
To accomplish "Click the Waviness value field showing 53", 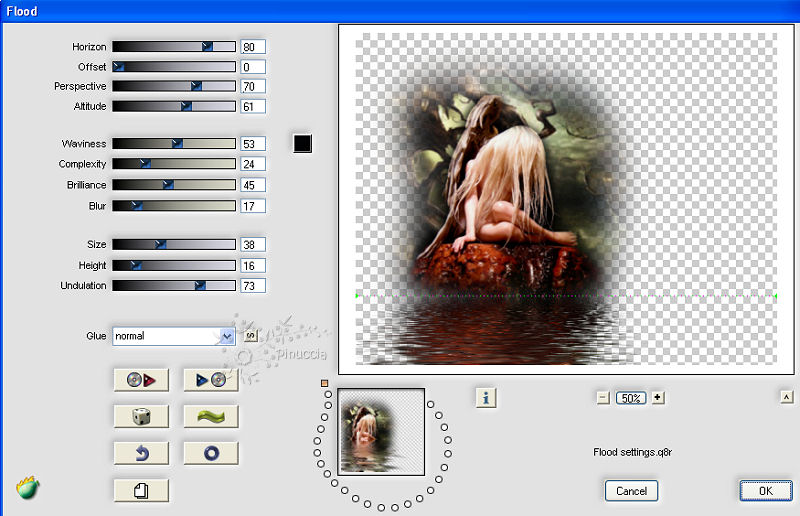I will (253, 144).
